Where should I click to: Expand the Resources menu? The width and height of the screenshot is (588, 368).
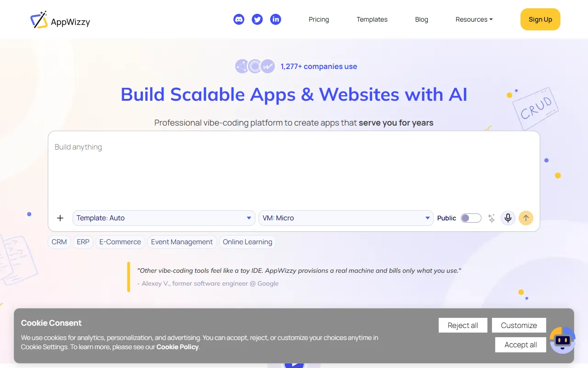474,19
